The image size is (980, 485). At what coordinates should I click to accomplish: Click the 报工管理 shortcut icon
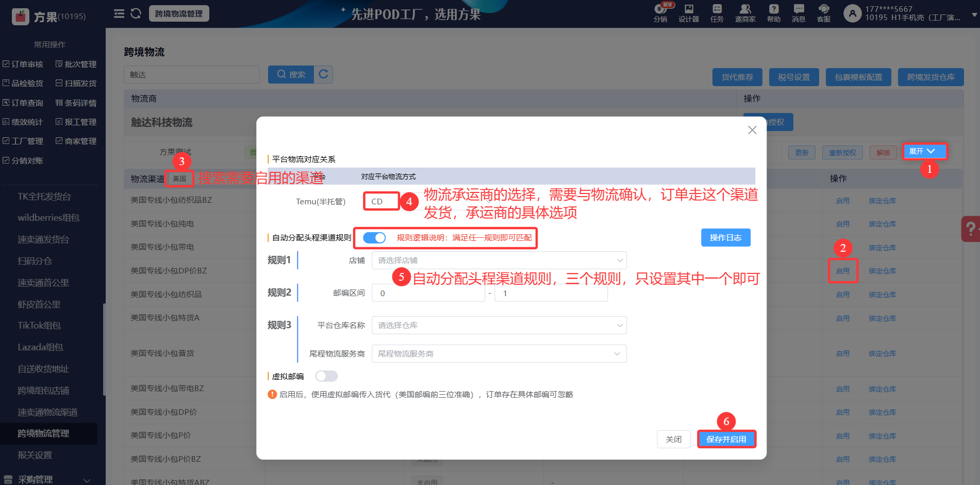(59, 122)
